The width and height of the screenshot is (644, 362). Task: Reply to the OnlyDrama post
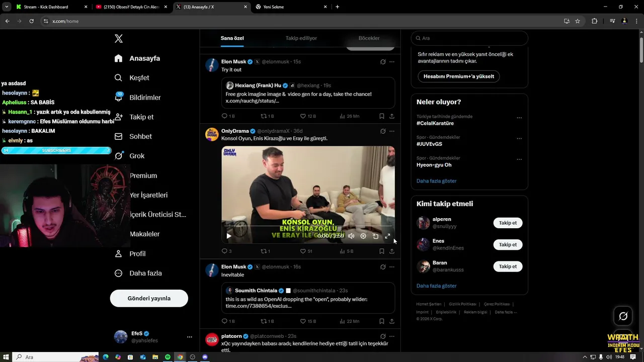click(225, 251)
